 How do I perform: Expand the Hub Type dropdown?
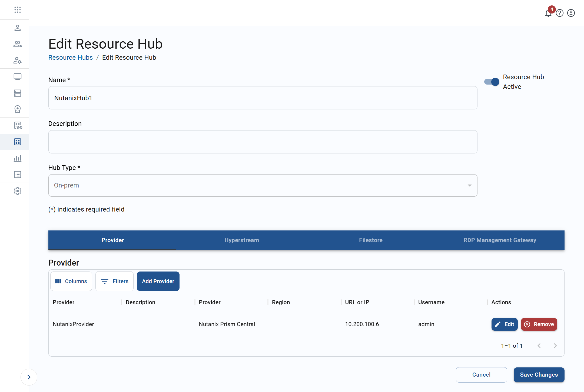pos(469,185)
